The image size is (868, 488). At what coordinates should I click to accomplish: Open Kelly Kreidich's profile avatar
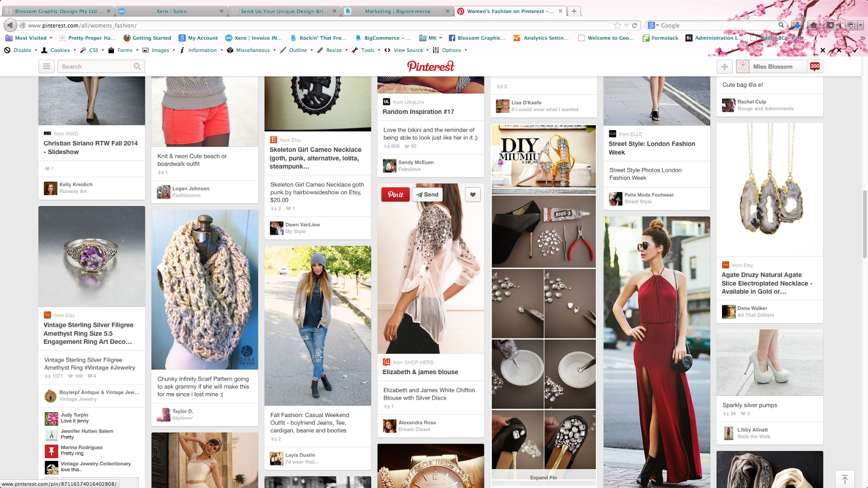(50, 188)
